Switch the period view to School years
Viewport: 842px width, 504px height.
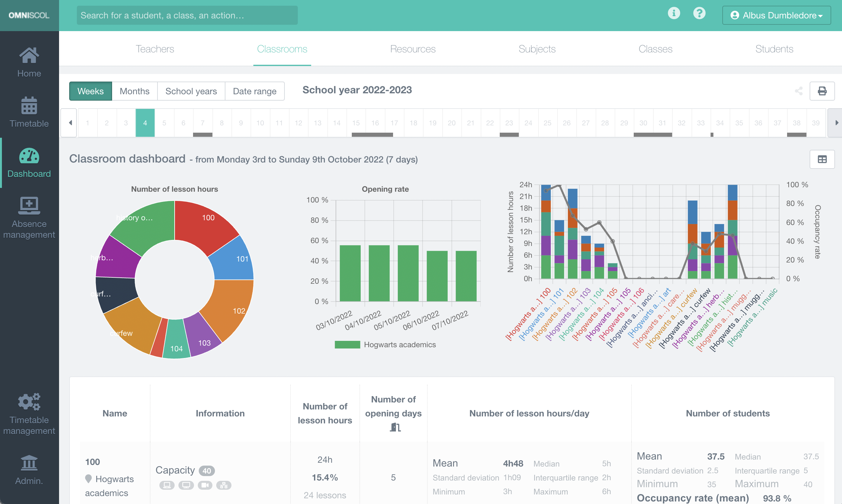click(191, 91)
